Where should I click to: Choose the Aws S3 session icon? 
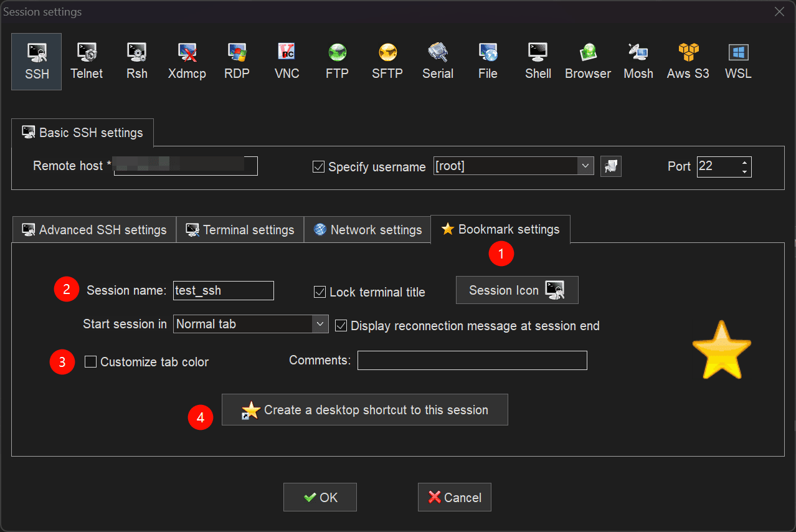(688, 61)
